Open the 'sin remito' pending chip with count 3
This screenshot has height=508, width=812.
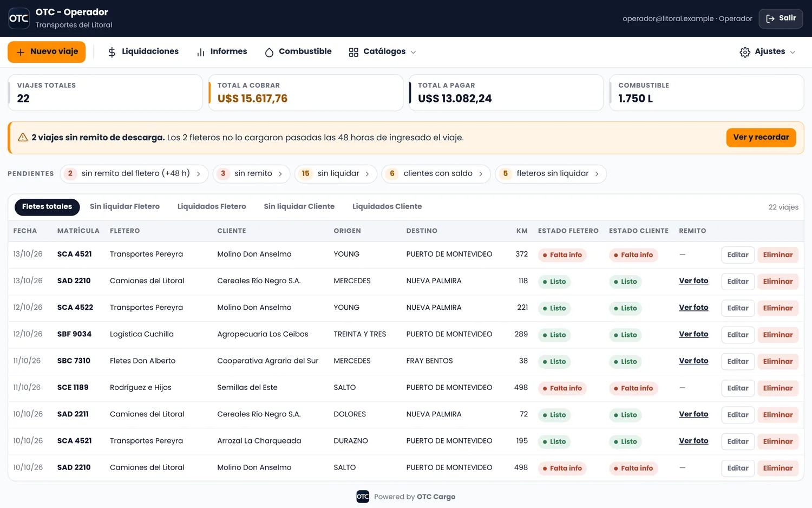pyautogui.click(x=252, y=174)
